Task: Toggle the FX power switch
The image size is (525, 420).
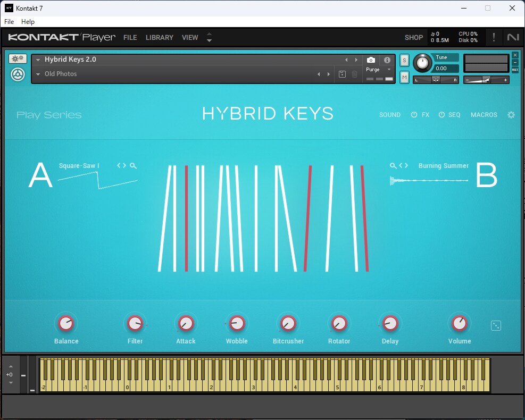Action: (x=414, y=115)
